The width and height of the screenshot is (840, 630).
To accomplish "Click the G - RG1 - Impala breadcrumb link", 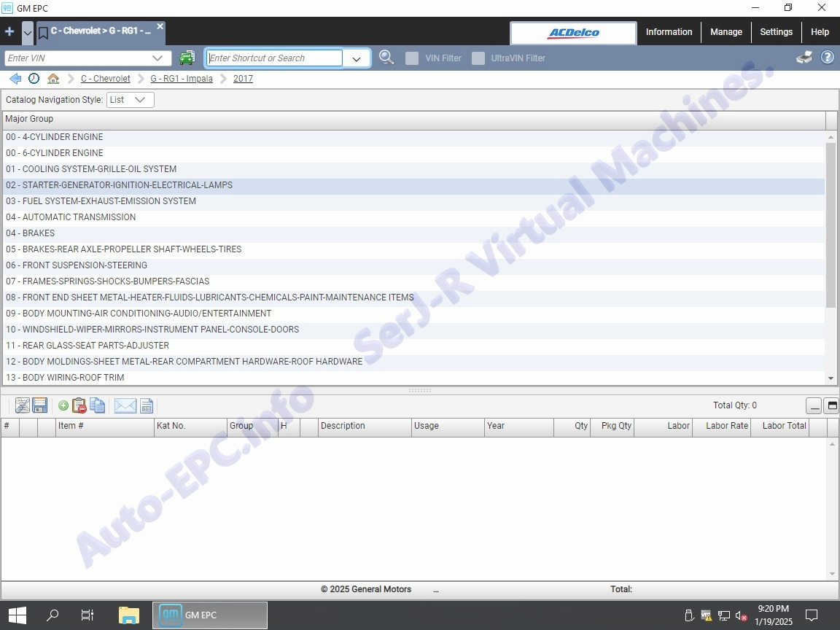I will click(182, 79).
